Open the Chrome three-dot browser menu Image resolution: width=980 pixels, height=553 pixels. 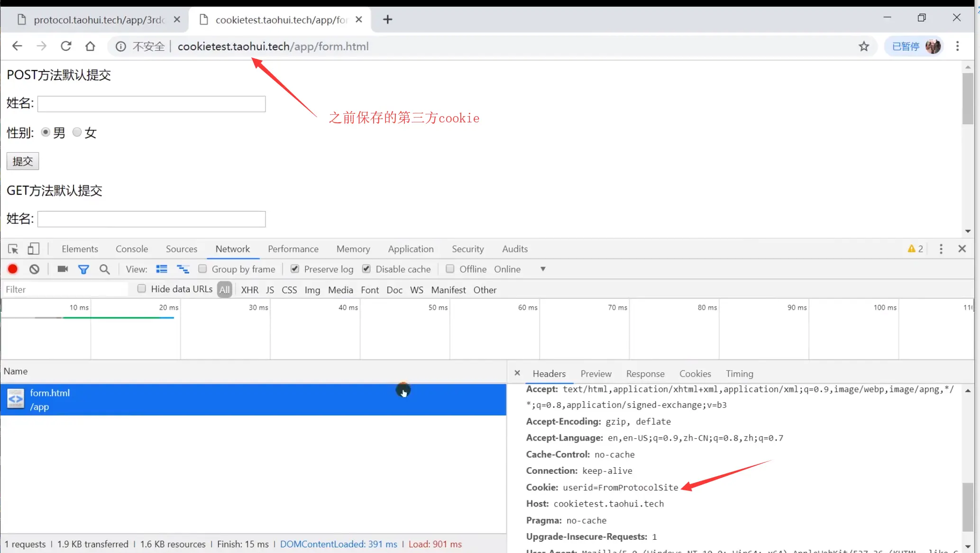pyautogui.click(x=957, y=46)
